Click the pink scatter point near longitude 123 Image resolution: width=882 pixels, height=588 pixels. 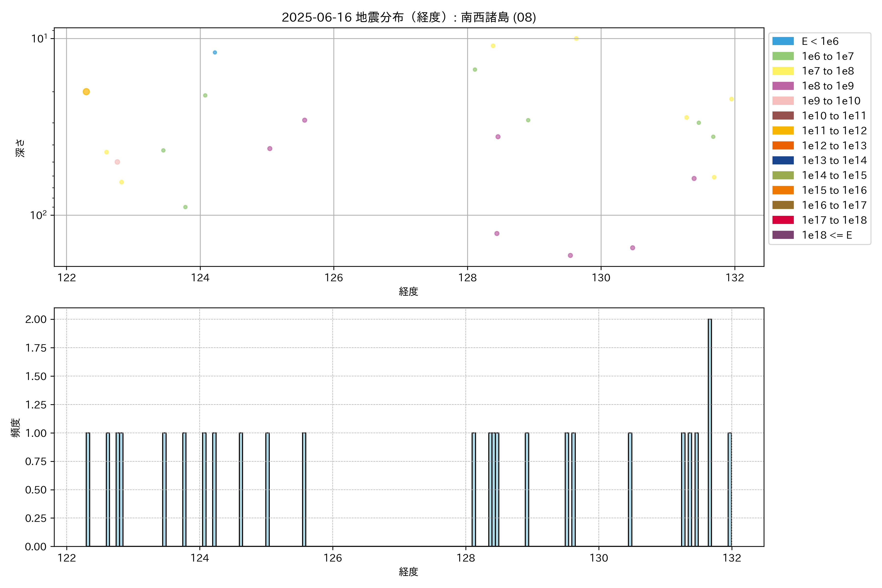117,162
